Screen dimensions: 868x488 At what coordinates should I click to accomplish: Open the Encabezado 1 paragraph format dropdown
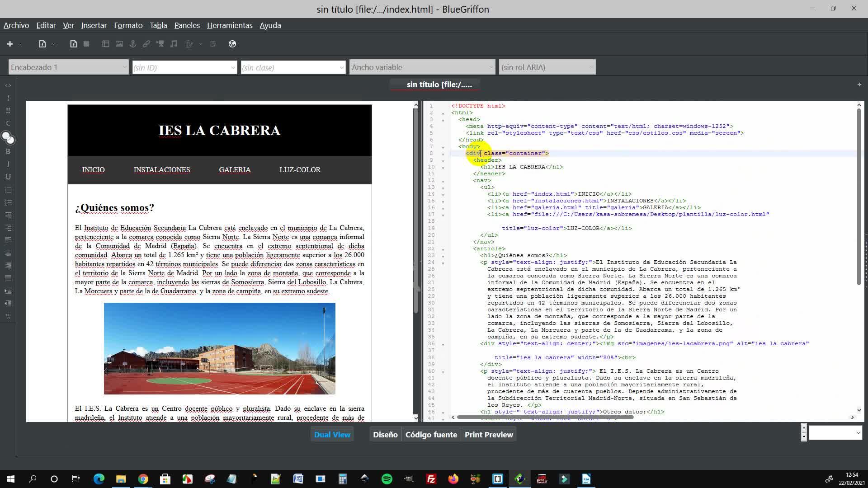pyautogui.click(x=68, y=67)
